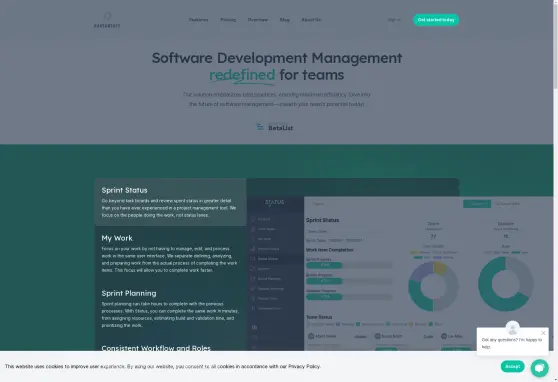Click the Status logo in the app sidebar
The height and width of the screenshot is (382, 558).
[x=274, y=203]
